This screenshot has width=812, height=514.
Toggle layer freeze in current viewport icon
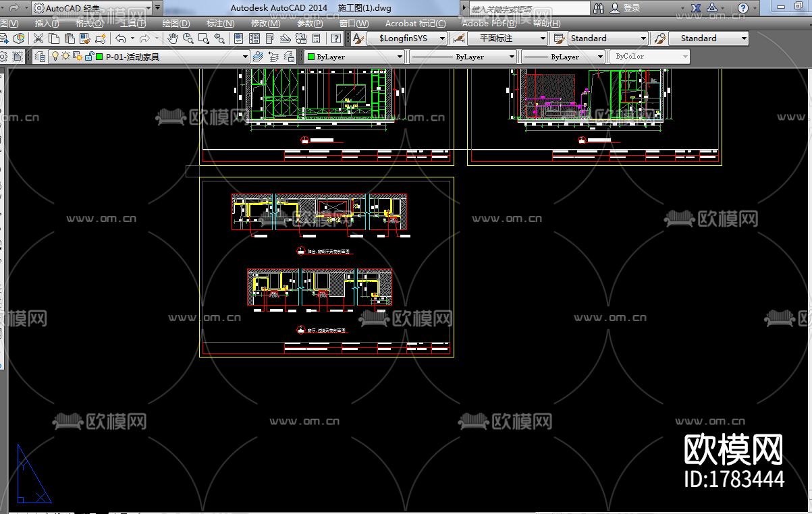77,57
